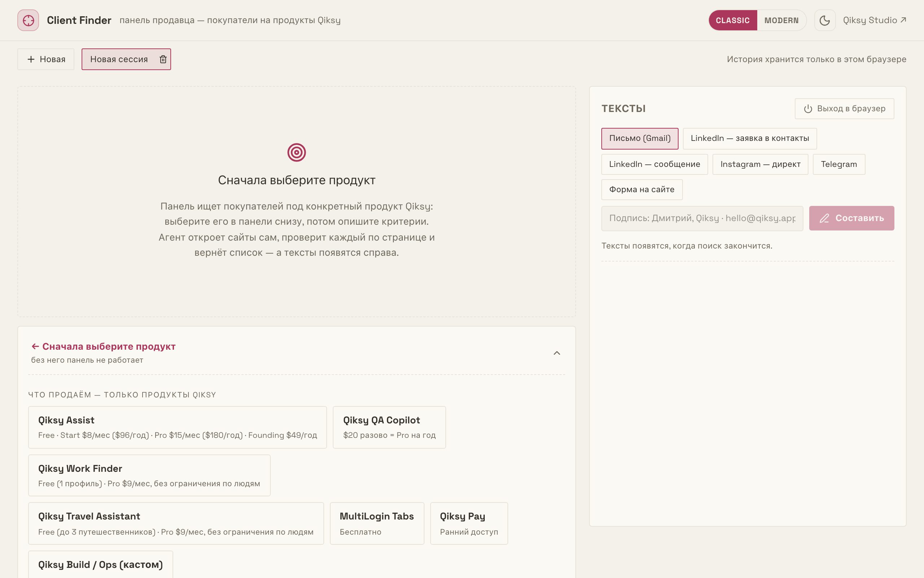Click the без него панель не работает hint
The height and width of the screenshot is (578, 924).
(x=87, y=360)
